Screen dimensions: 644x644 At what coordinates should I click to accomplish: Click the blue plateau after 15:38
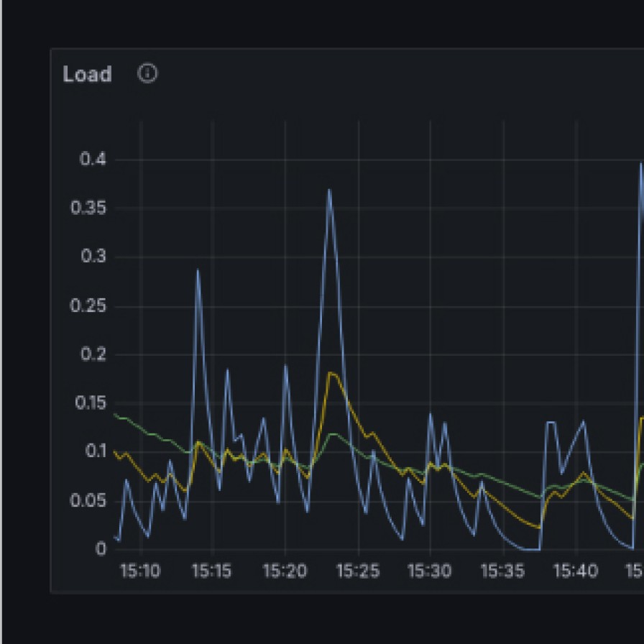[551, 423]
